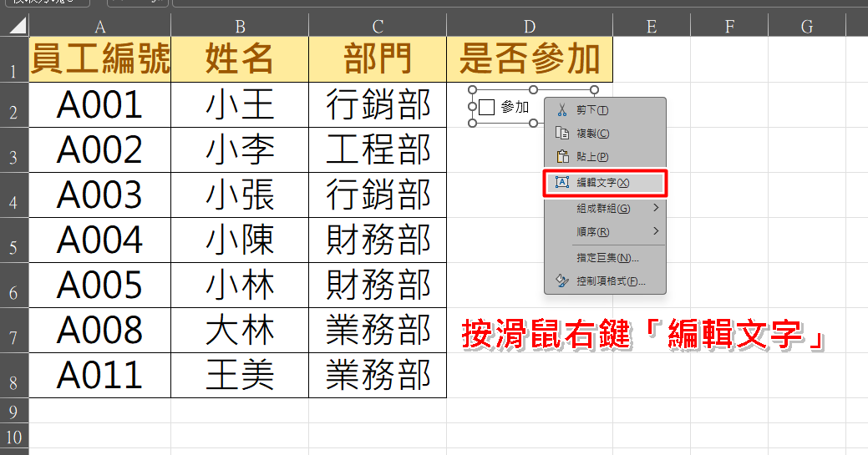The width and height of the screenshot is (868, 455).
Task: Choose 貼上(P) from the context menu
Action: [x=605, y=156]
